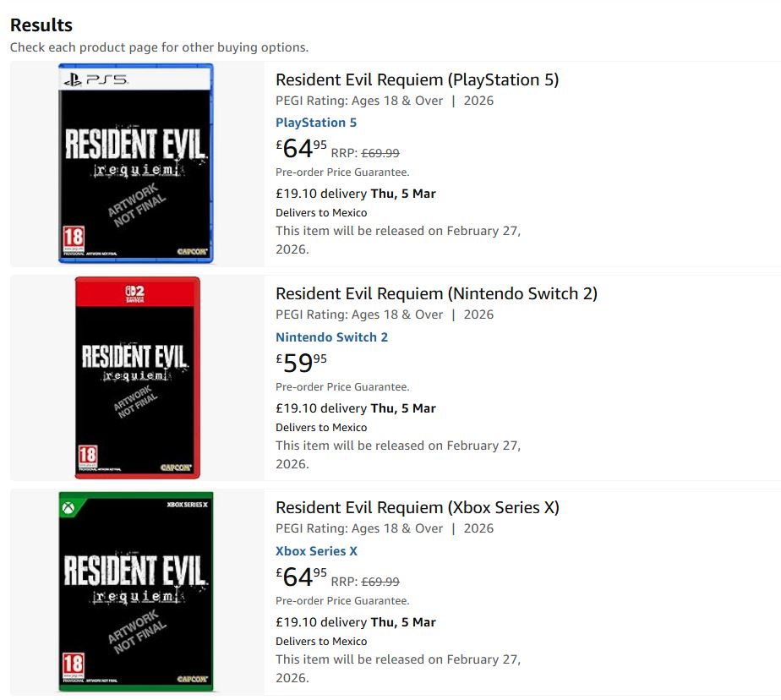The image size is (781, 700).
Task: Select the blue Xbox Series X platform link
Action: (x=316, y=551)
